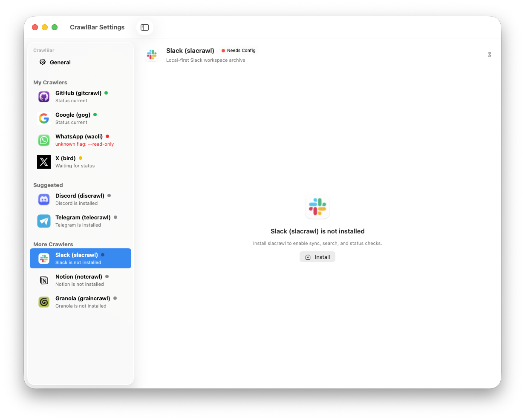Select Granola (graincrawl) crawler
This screenshot has height=420, width=525.
click(x=81, y=302)
